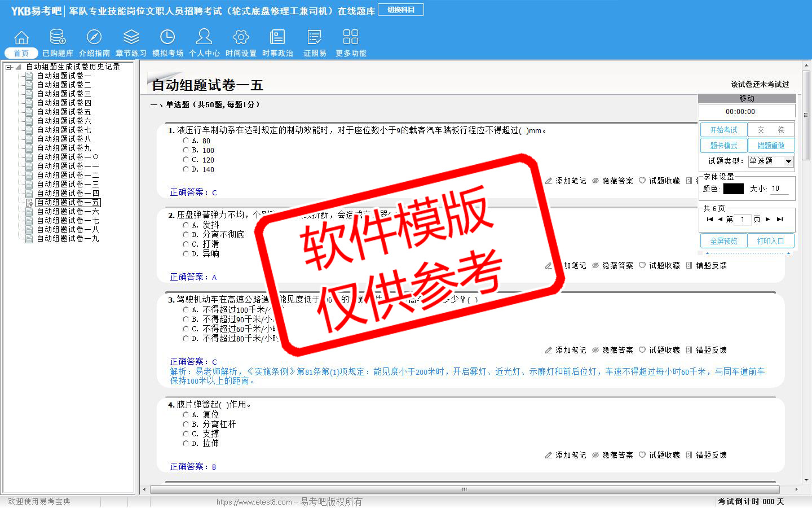Click 添加笔记 for question 3
This screenshot has height=508, width=812.
click(x=566, y=350)
